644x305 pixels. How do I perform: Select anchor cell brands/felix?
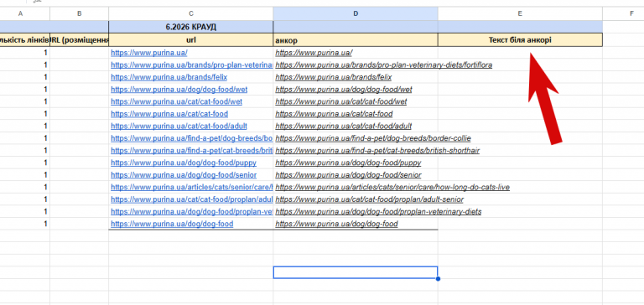tap(356, 77)
